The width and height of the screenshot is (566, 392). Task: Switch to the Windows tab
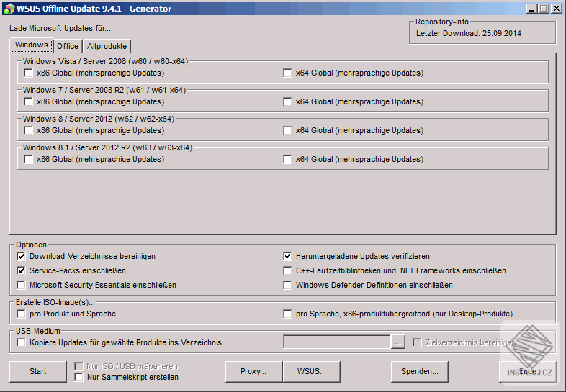tap(32, 45)
